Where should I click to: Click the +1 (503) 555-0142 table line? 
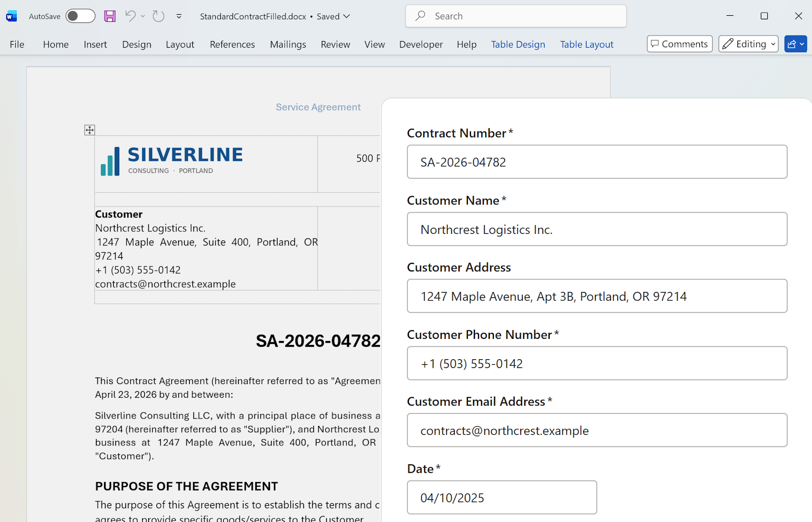(x=138, y=270)
